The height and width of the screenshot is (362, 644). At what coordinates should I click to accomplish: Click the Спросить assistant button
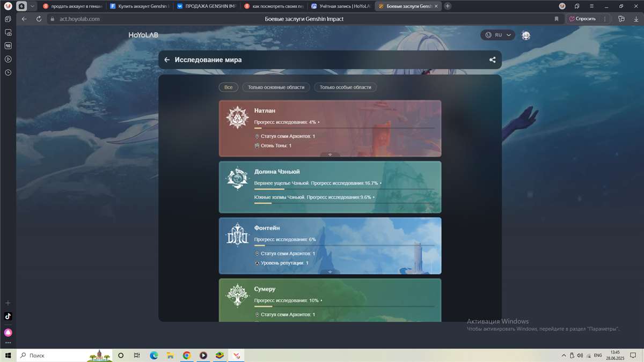pos(582,19)
